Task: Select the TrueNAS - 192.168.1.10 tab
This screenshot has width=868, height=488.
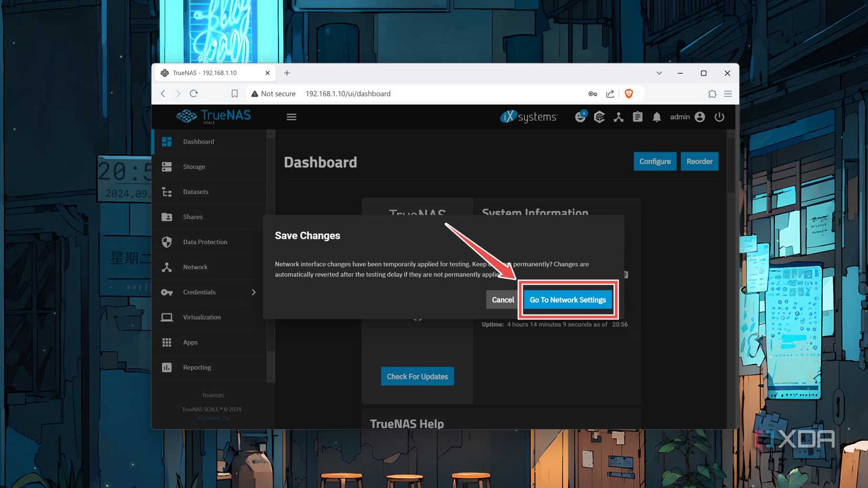Action: click(x=215, y=73)
